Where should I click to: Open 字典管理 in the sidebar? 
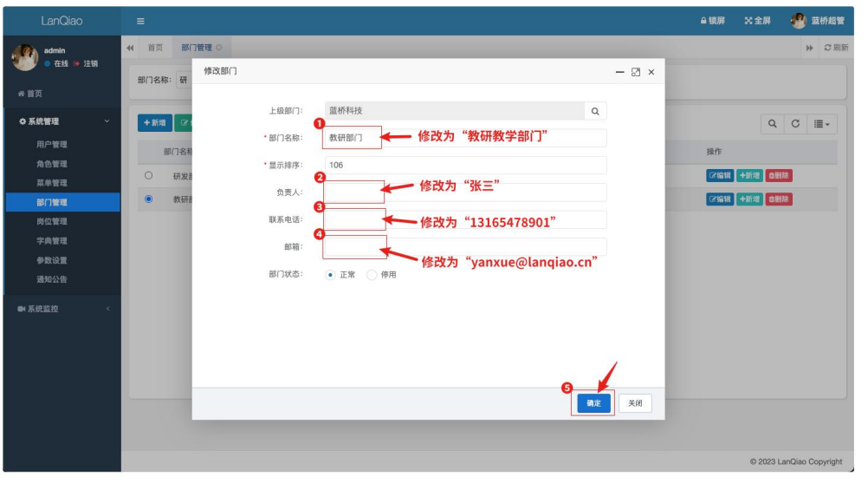pos(51,240)
